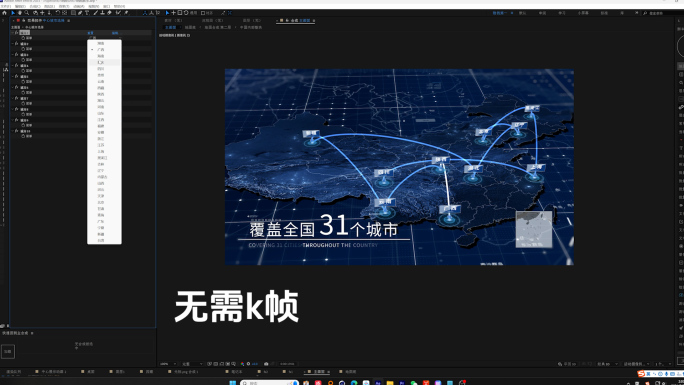Click 主画面 in viewer breadcrumb
The height and width of the screenshot is (385, 684).
coord(170,27)
